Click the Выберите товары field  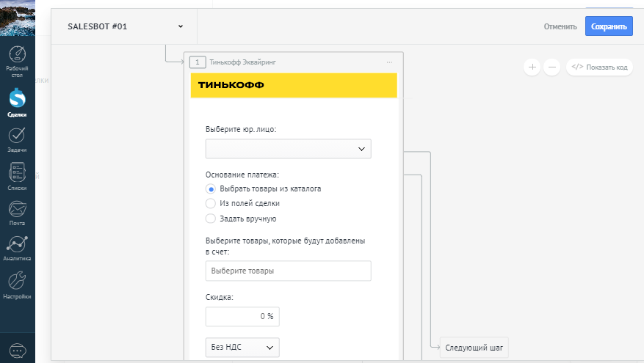point(289,271)
